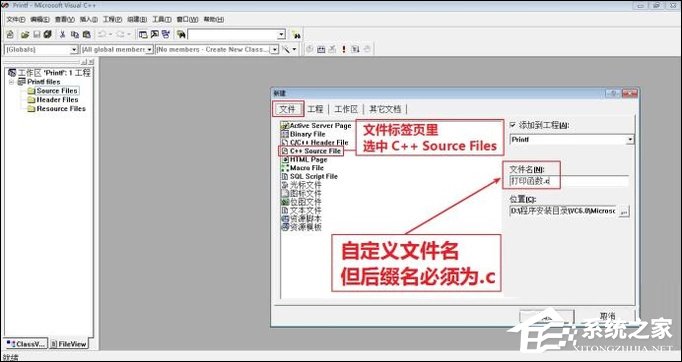Select 图标文件 in the file list
Image resolution: width=682 pixels, height=362 pixels.
pyautogui.click(x=301, y=193)
